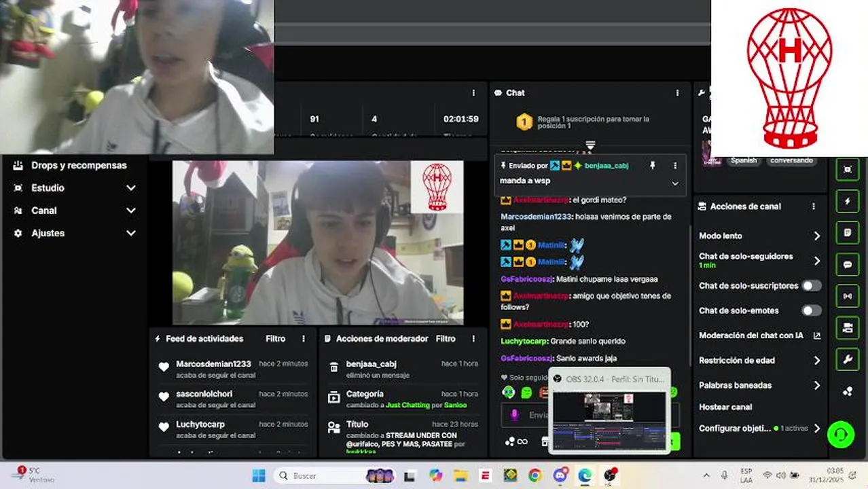
Task: Open Restricción de edad settings arrow
Action: [817, 361]
